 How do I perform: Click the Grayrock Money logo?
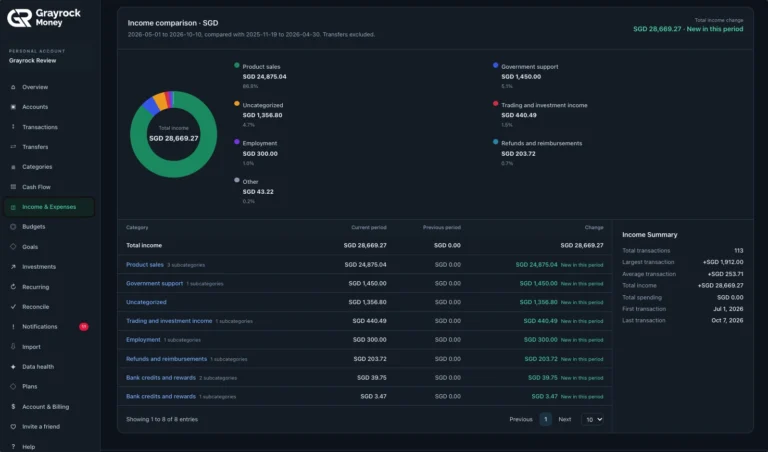point(44,18)
